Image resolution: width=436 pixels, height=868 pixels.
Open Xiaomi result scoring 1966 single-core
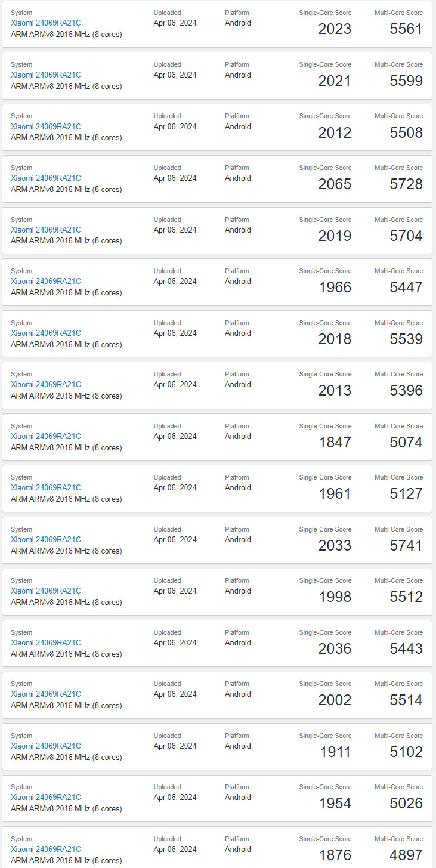46,281
